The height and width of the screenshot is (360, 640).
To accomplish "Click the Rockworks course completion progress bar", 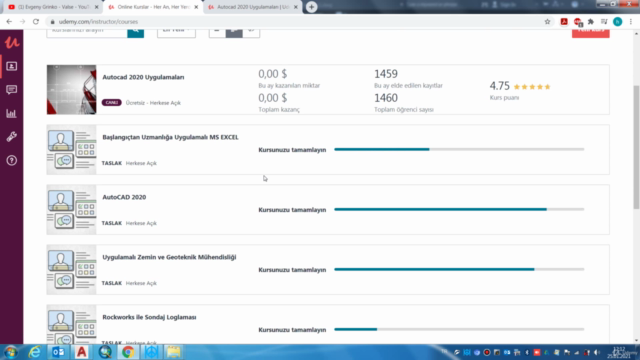I will coord(459,329).
